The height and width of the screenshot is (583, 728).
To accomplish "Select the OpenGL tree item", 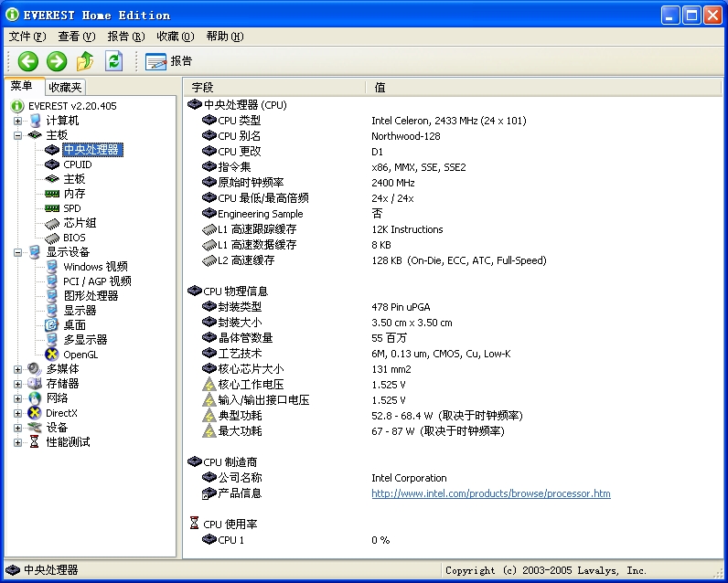I will point(80,355).
